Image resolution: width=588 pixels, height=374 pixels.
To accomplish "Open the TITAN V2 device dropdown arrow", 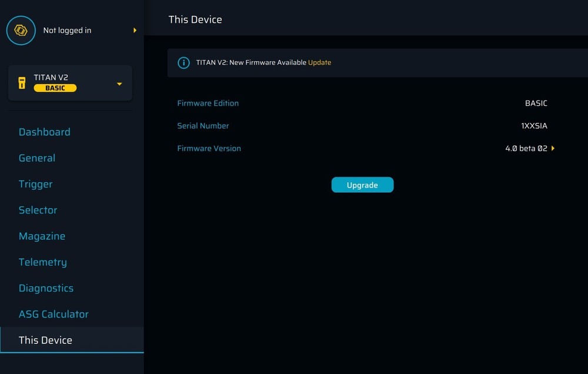I will 119,84.
